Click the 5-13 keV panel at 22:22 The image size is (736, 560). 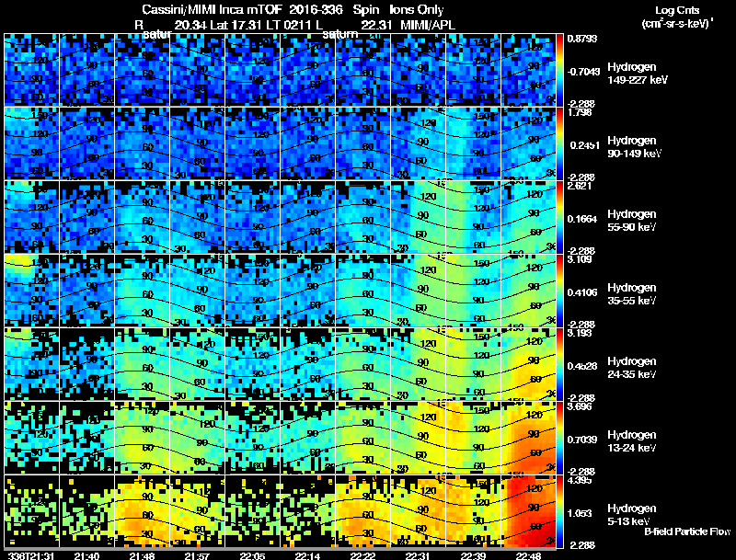[x=362, y=511]
